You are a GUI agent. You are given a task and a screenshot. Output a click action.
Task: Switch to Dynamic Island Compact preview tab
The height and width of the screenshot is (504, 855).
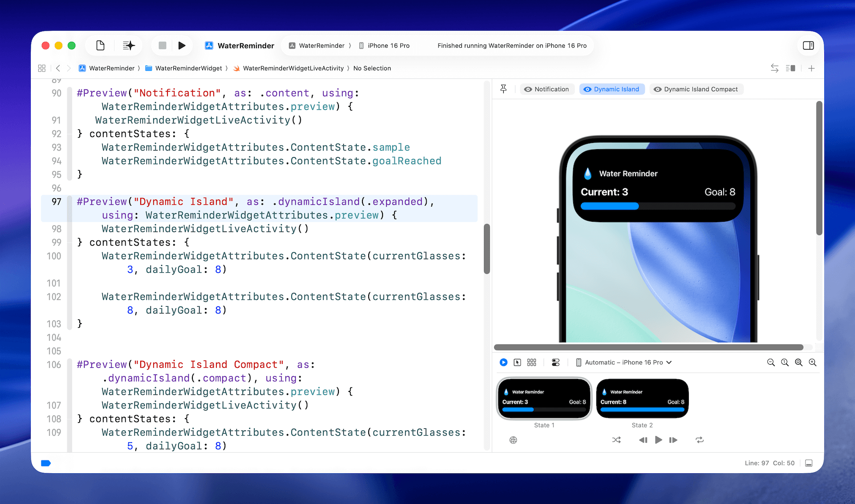point(696,89)
